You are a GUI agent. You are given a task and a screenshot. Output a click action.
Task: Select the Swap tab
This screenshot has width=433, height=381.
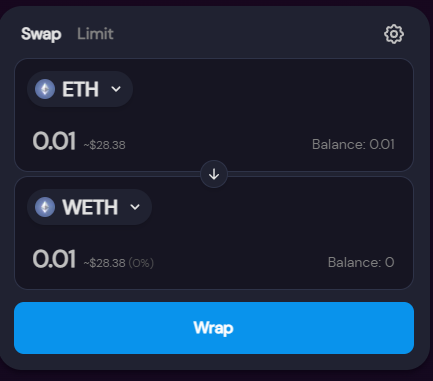pos(41,34)
